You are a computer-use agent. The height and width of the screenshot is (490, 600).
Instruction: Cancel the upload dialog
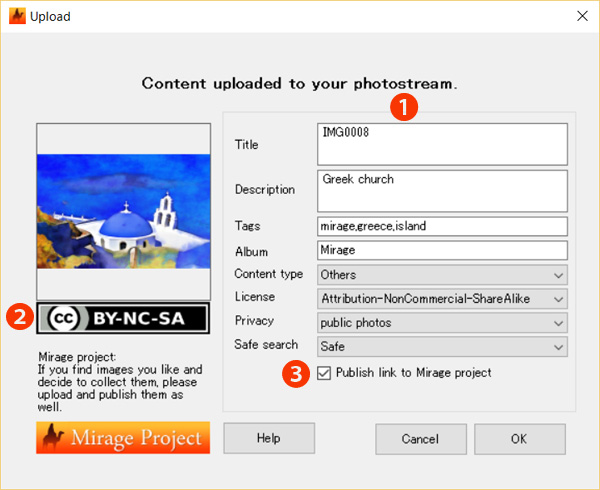pyautogui.click(x=421, y=439)
